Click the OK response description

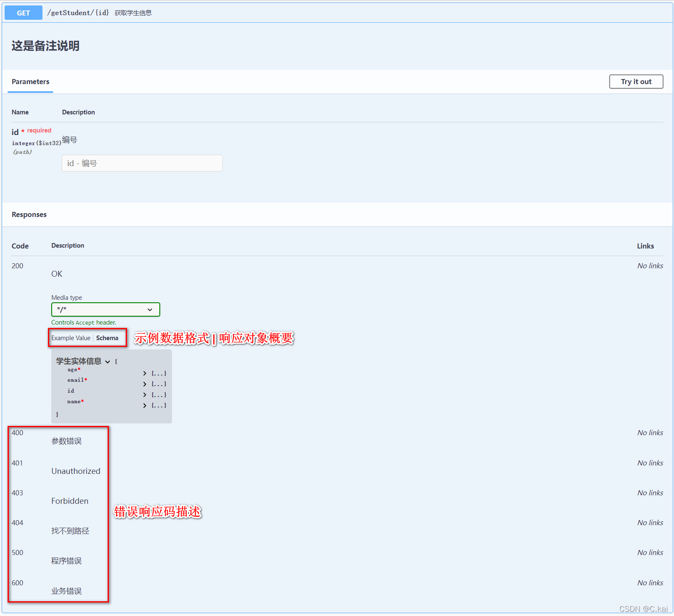tap(57, 274)
